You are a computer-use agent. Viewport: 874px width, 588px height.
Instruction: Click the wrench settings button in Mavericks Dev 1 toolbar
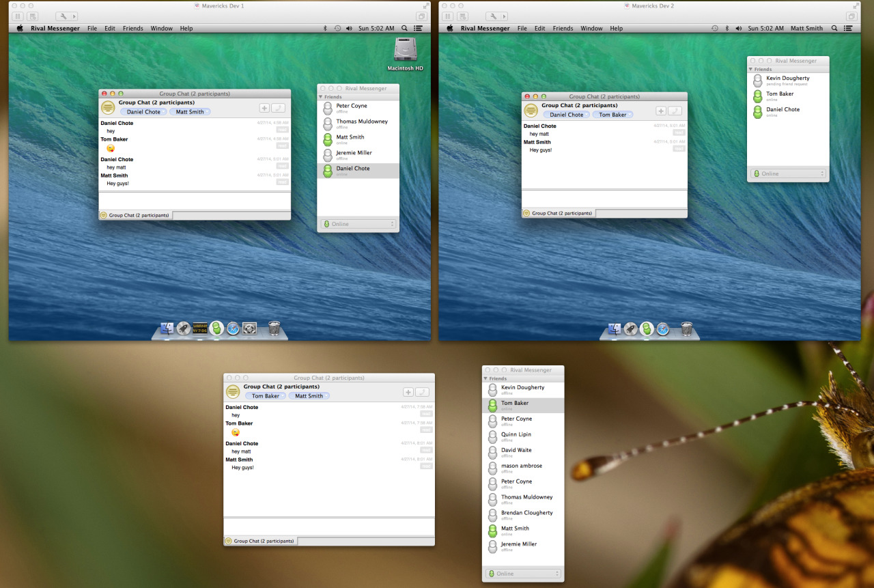tap(62, 16)
